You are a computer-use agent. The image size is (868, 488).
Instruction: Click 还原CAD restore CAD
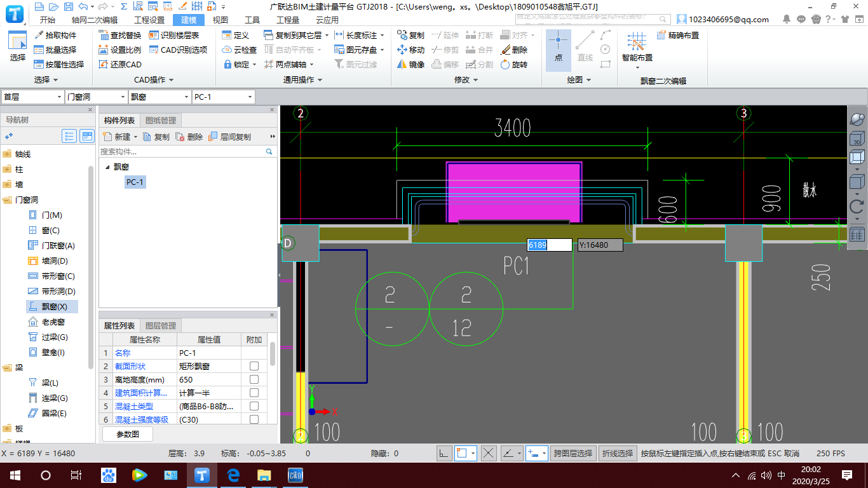(x=120, y=64)
